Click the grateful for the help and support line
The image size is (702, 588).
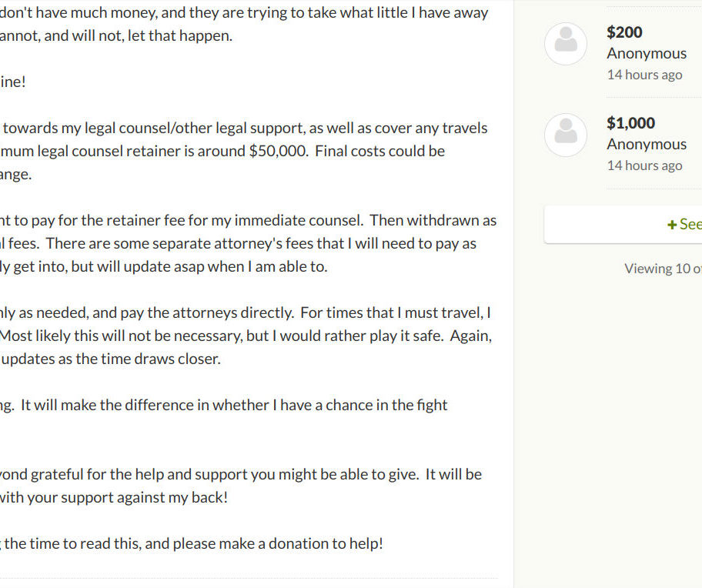point(241,475)
